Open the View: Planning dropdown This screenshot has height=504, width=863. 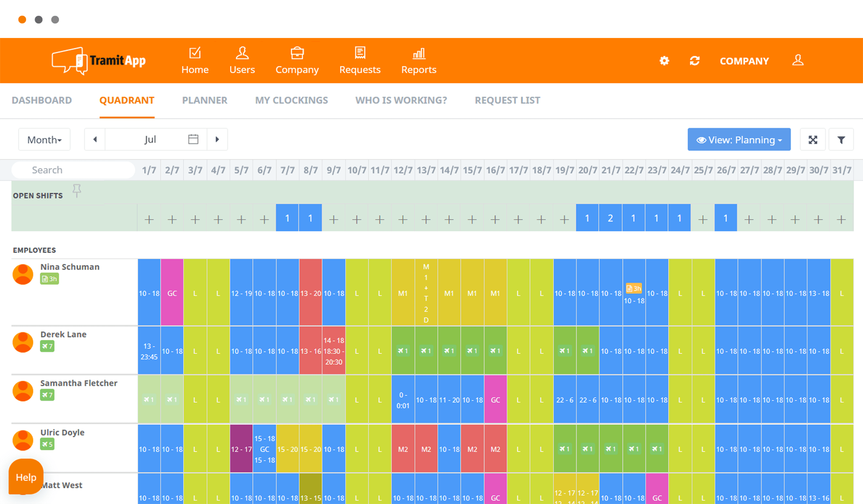pyautogui.click(x=739, y=139)
